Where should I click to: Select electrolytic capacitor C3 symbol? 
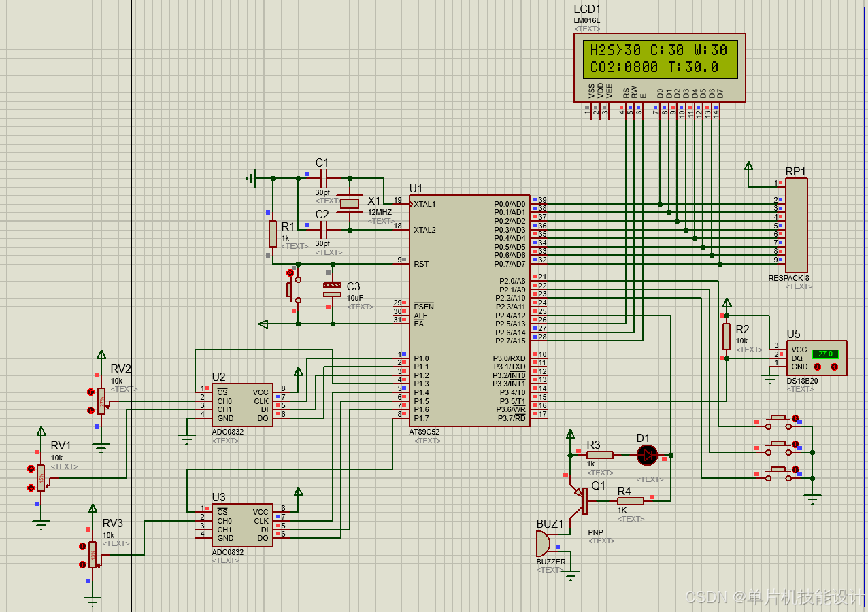[x=332, y=290]
